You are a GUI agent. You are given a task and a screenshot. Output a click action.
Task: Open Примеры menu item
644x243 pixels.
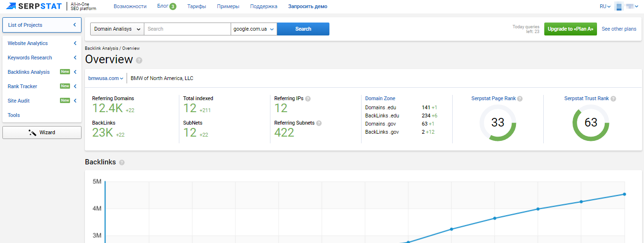click(x=228, y=6)
